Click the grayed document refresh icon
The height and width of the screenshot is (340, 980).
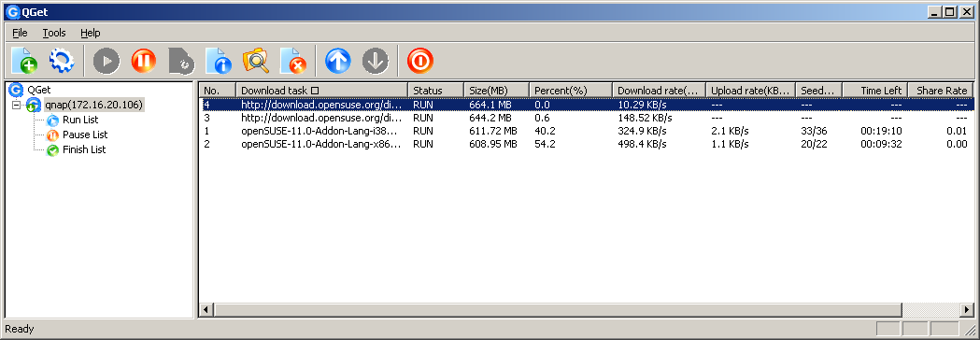pyautogui.click(x=181, y=61)
